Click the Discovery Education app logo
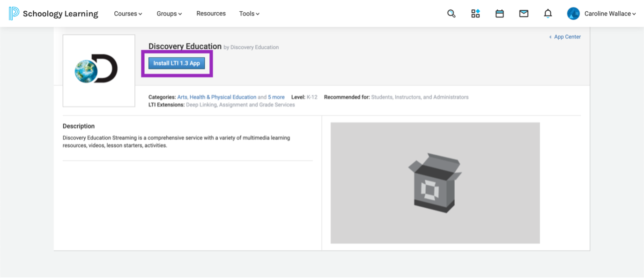The height and width of the screenshot is (279, 644). [99, 71]
